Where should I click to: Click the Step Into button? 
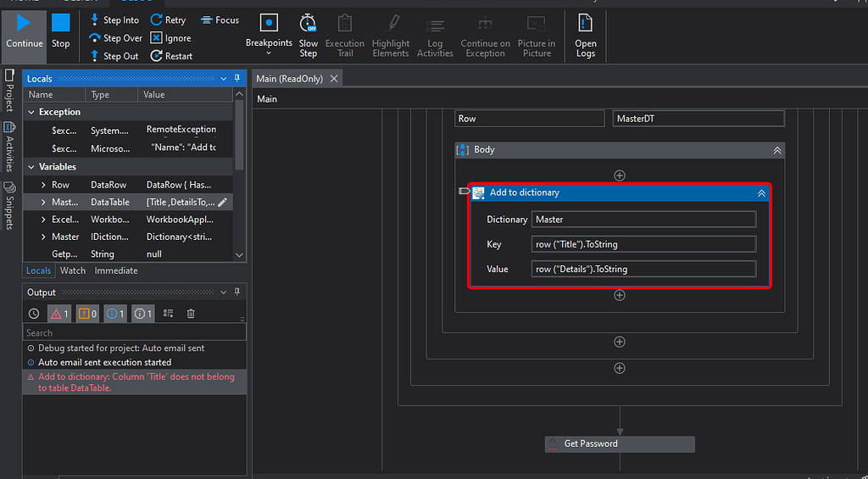114,19
